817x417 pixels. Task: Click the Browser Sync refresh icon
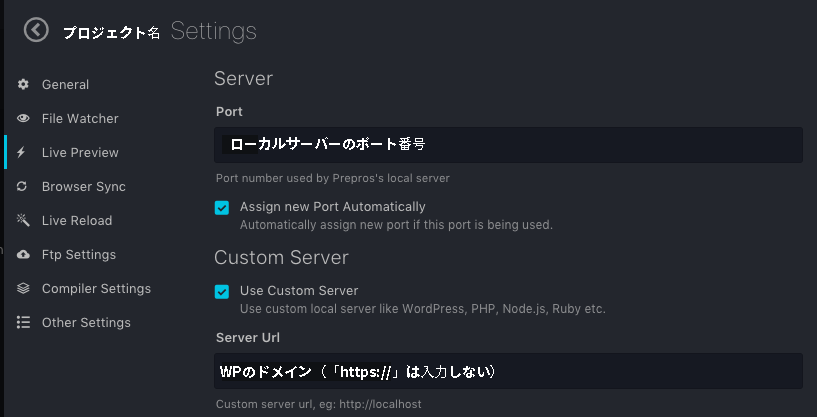click(22, 186)
